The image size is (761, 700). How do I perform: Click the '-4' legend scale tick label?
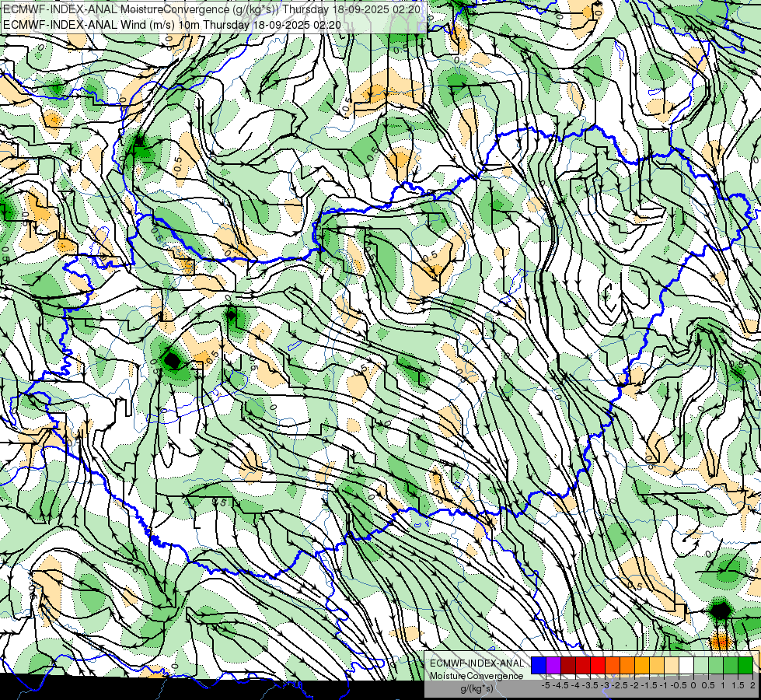pos(575,685)
